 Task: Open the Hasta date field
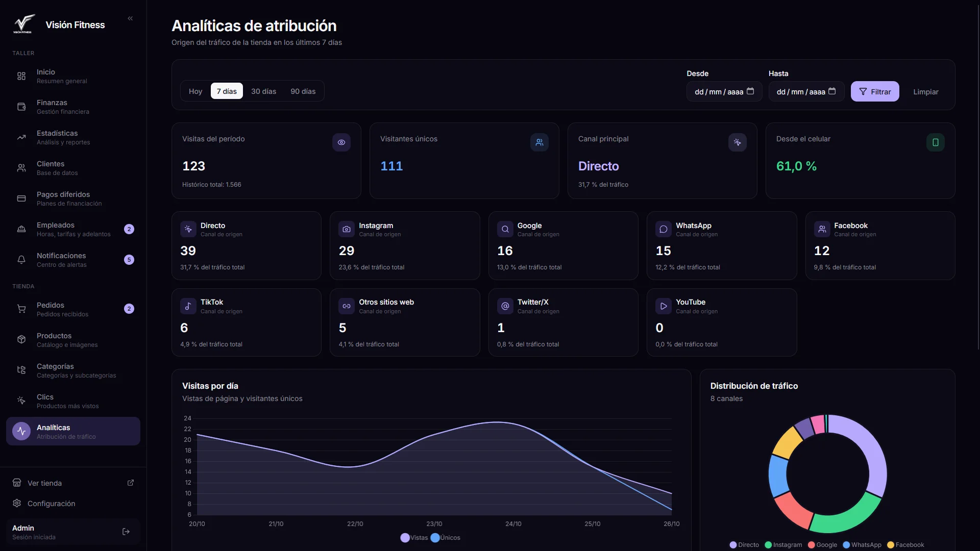coord(806,92)
